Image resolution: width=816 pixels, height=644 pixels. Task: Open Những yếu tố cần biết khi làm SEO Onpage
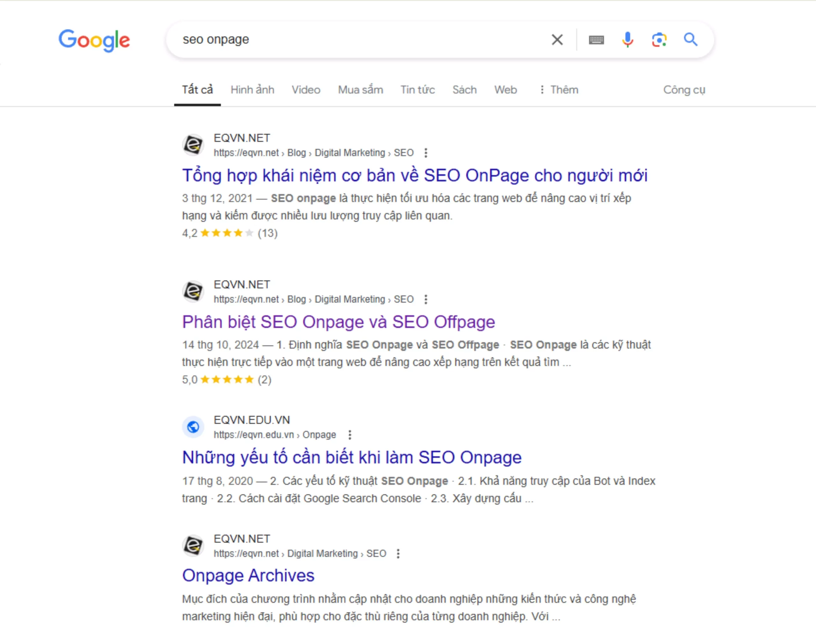pyautogui.click(x=352, y=457)
